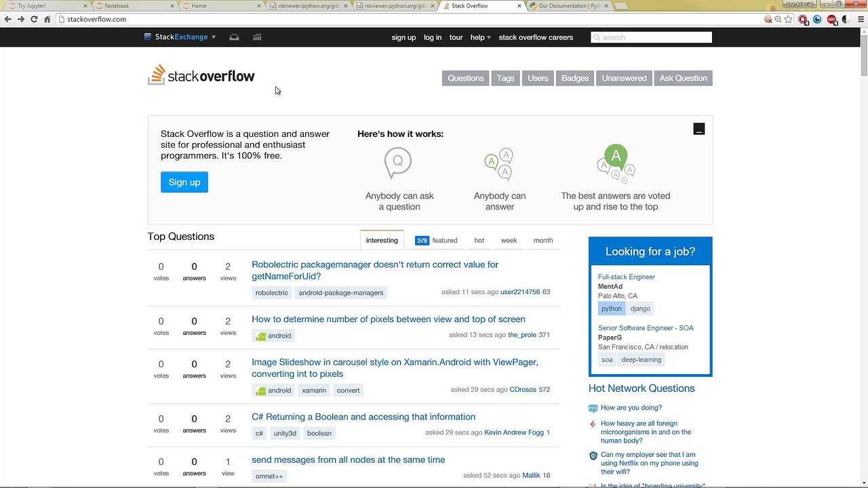
Task: Click the deep-learning job tag
Action: point(642,359)
